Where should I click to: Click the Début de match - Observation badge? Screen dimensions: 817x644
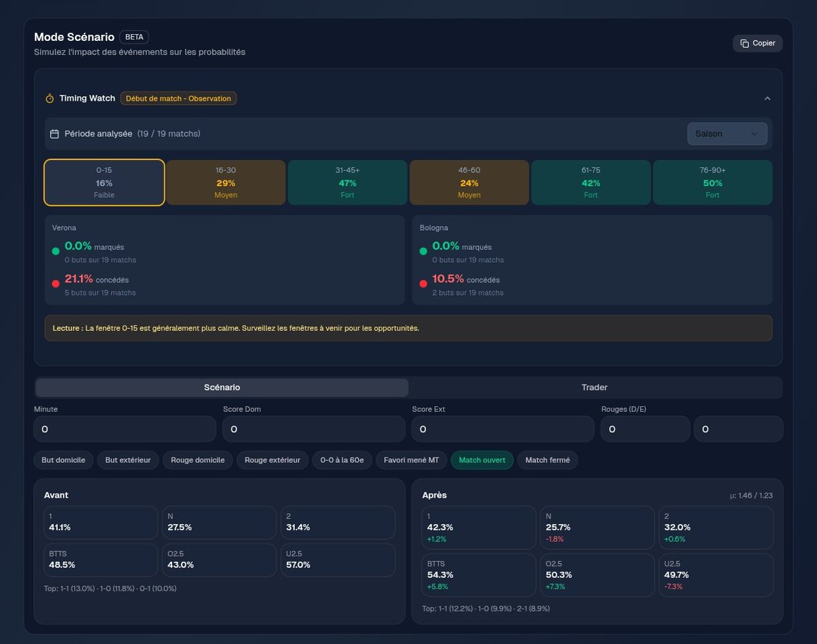[x=178, y=98]
